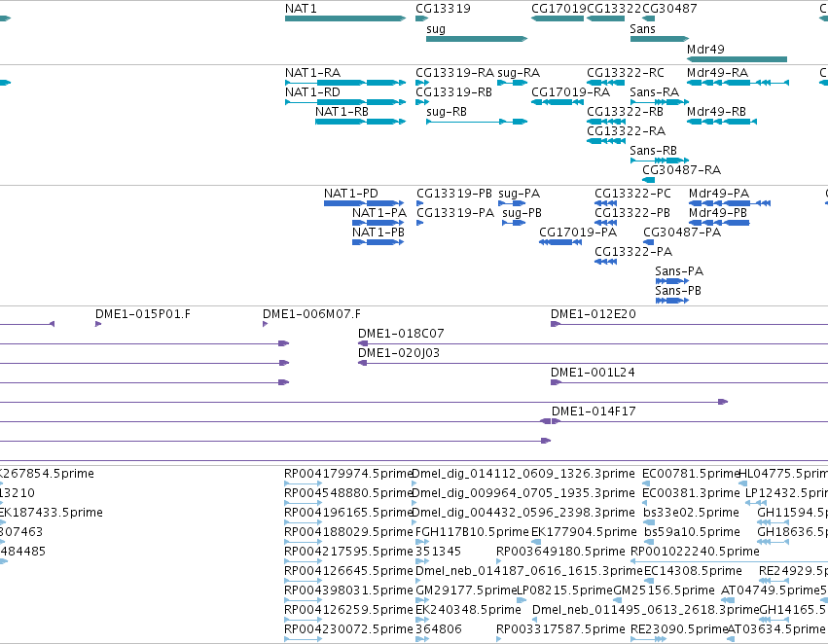Screen dimensions: 828x644
Task: Click the sug-PB protein feature
Action: tap(514, 223)
